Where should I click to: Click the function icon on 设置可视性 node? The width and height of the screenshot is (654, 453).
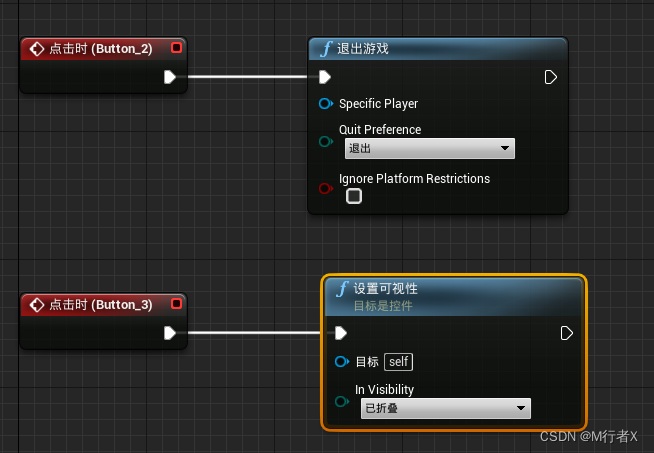pyautogui.click(x=342, y=289)
